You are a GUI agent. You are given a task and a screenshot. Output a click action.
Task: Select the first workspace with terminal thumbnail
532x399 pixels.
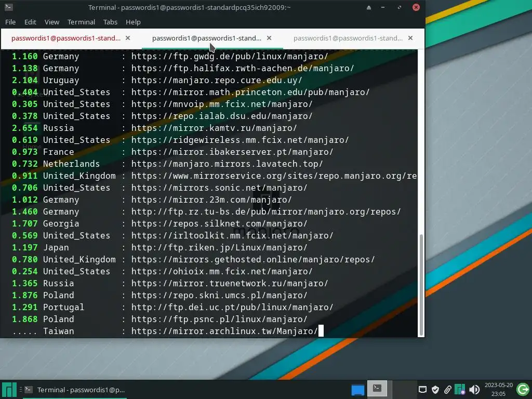[377, 389]
